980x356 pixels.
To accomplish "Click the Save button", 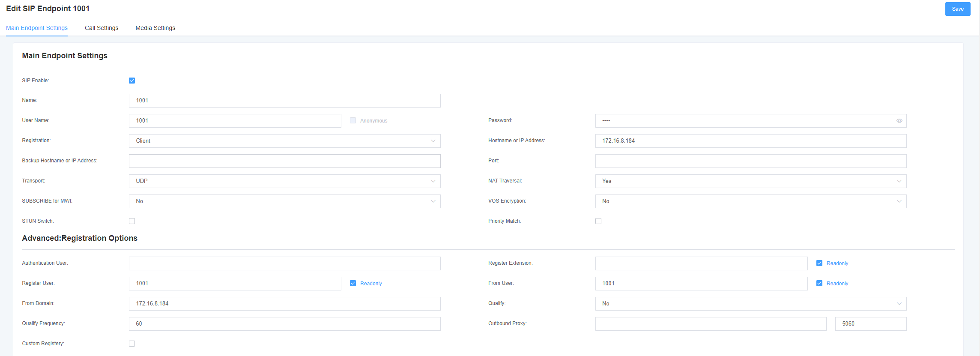I will click(x=958, y=9).
